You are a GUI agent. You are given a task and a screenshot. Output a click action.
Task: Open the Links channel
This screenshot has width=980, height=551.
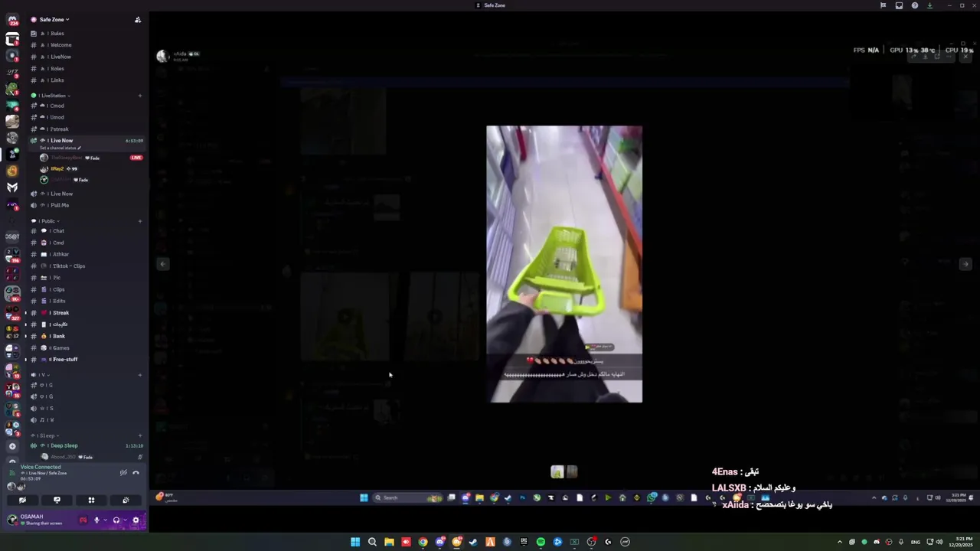(x=87, y=80)
